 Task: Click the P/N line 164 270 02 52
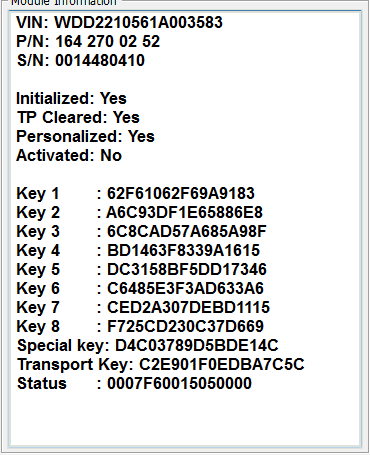88,42
